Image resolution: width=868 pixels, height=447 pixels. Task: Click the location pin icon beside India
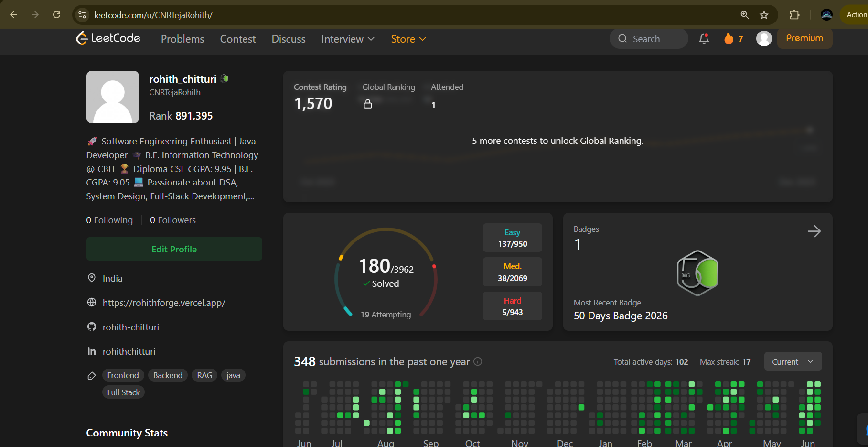coord(92,278)
